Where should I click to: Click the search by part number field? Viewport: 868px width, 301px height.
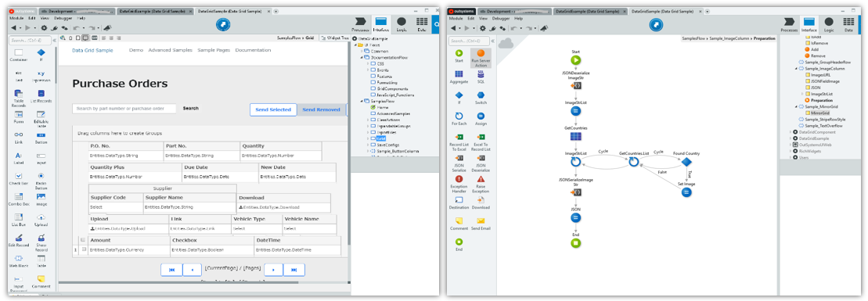tap(124, 109)
